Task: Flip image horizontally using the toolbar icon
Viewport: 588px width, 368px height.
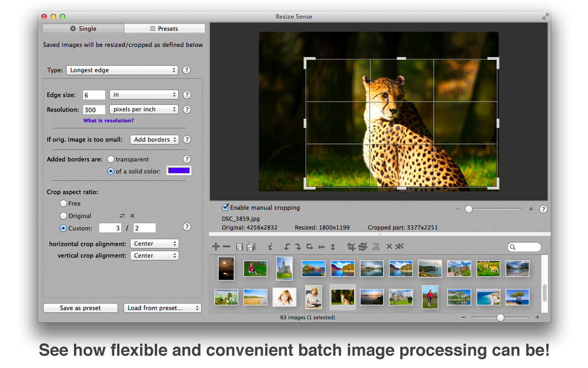Action: tap(321, 247)
